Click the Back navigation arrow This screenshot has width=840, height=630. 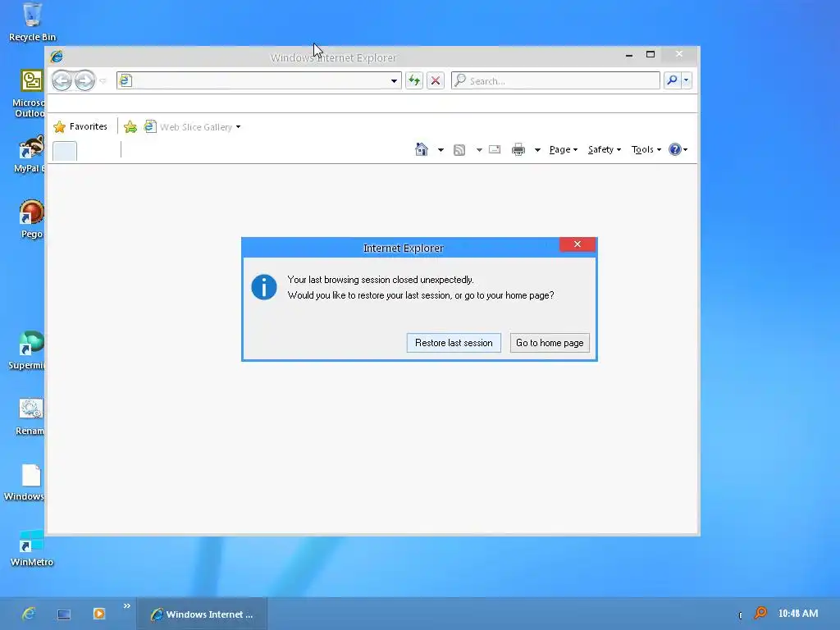point(62,81)
